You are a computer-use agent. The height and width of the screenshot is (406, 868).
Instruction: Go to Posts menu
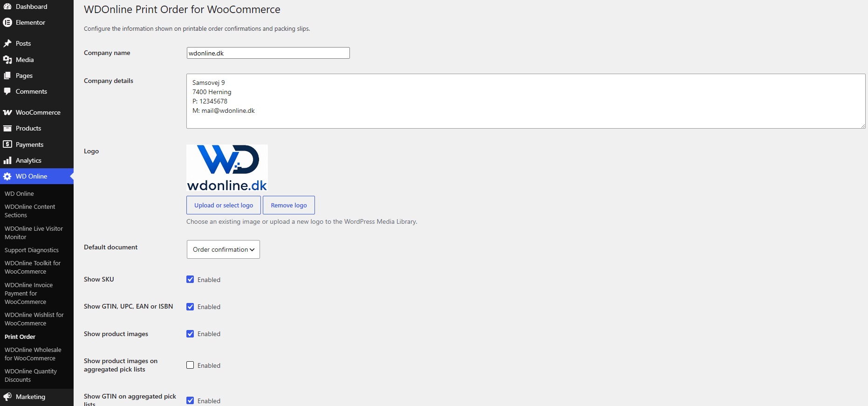point(37,43)
